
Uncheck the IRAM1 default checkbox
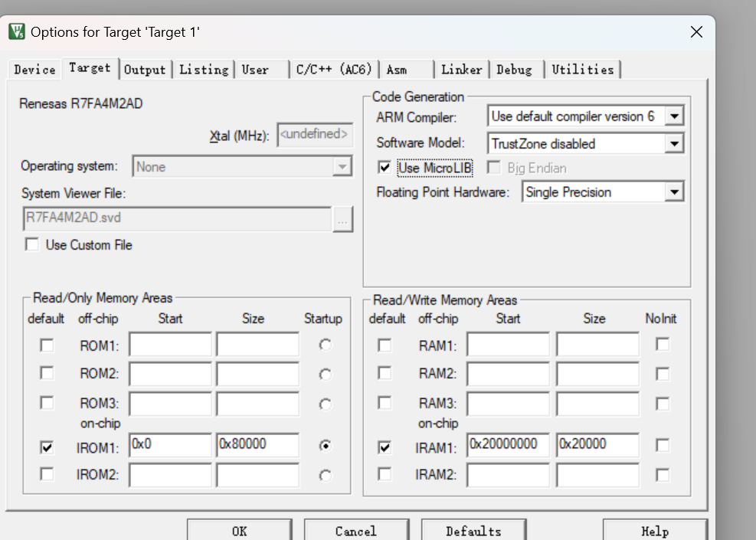click(x=385, y=447)
